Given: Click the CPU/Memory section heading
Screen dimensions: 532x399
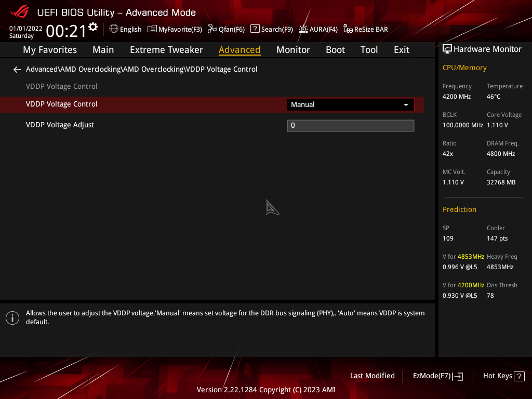Looking at the screenshot, I should (464, 68).
